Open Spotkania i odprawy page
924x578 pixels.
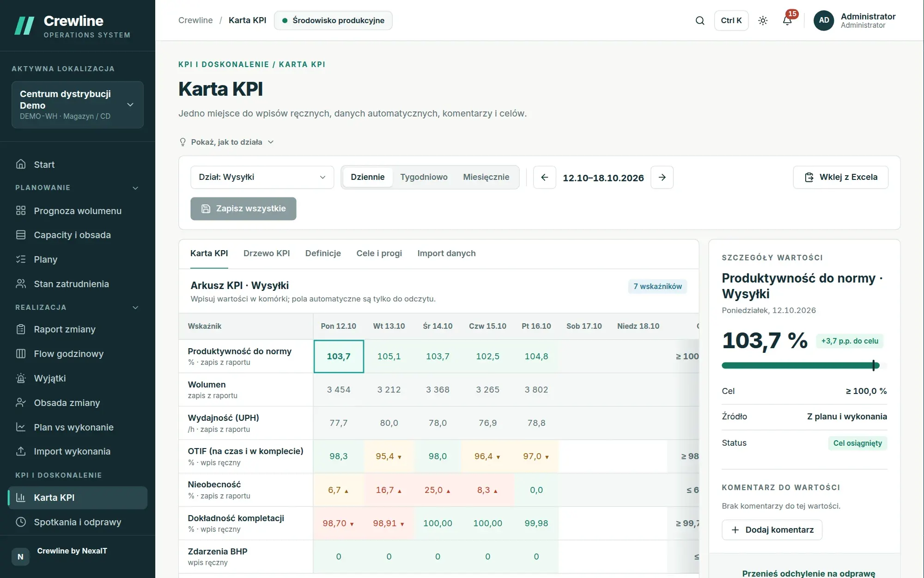click(x=78, y=522)
